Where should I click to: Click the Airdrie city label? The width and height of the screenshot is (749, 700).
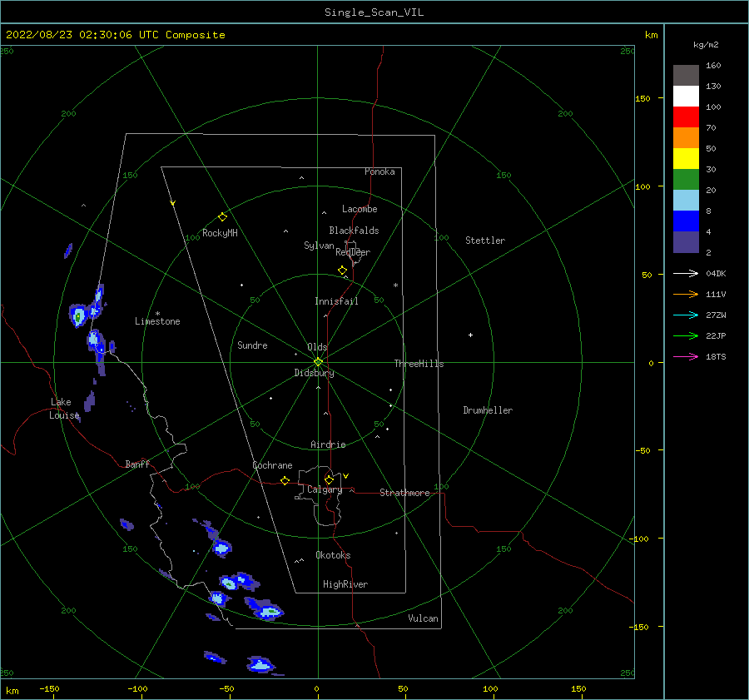328,444
